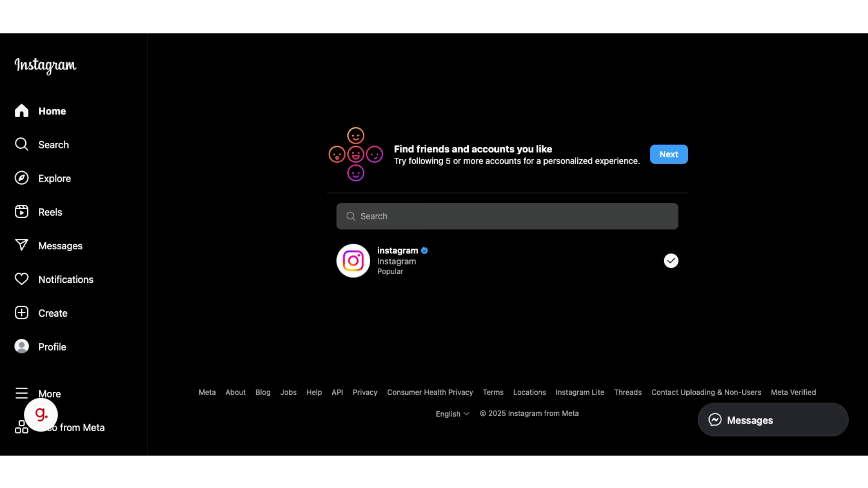Click the sidebar Search magnifier icon
Image resolution: width=868 pixels, height=488 pixels.
click(x=21, y=145)
